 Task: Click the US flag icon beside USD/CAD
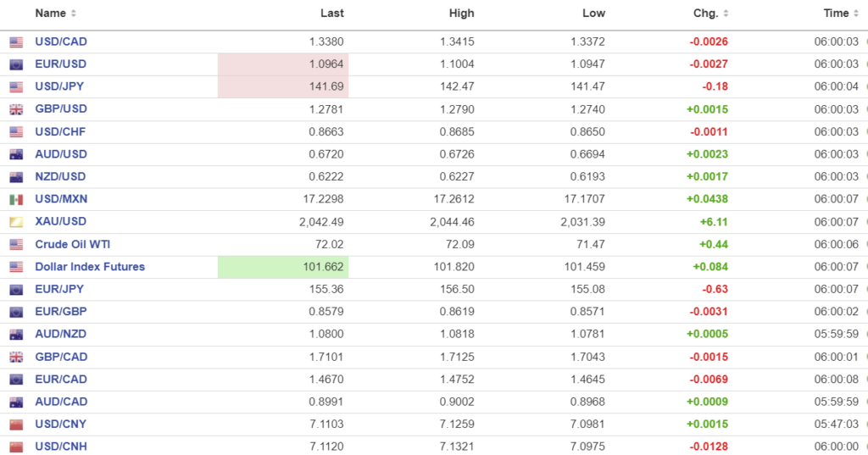(16, 42)
